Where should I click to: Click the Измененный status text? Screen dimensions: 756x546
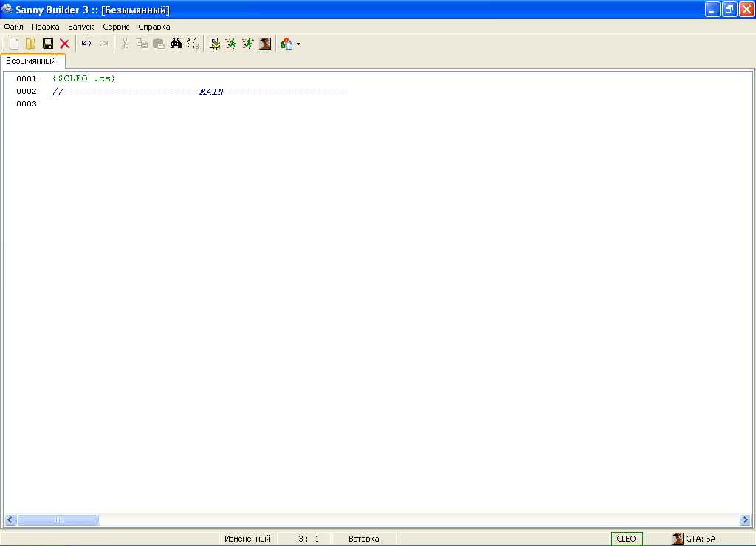coord(247,539)
